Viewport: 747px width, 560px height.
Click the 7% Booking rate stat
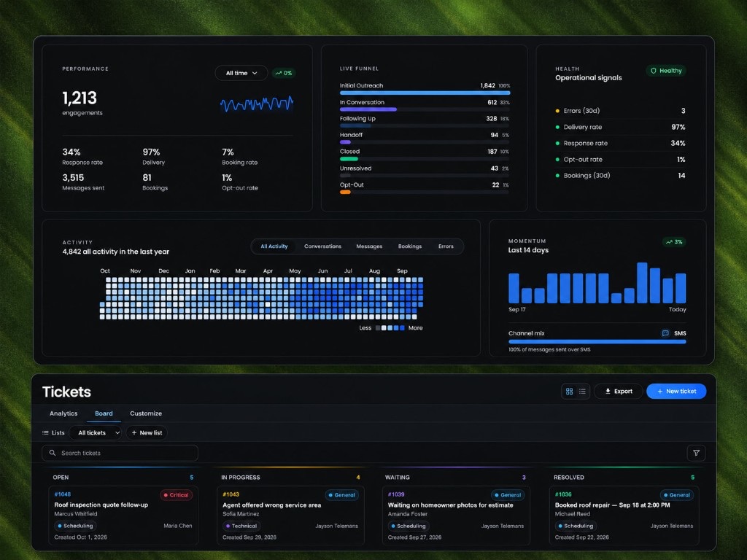click(239, 156)
